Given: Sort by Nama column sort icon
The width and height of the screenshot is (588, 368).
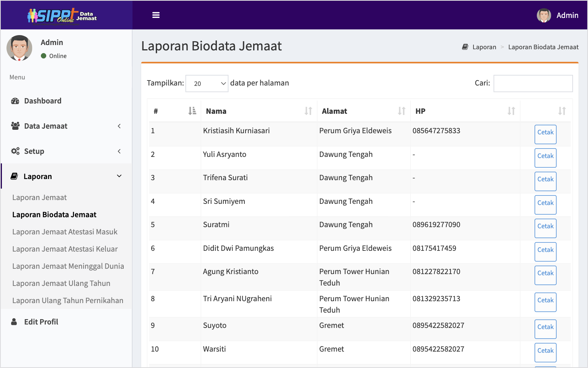Looking at the screenshot, I should click(308, 111).
